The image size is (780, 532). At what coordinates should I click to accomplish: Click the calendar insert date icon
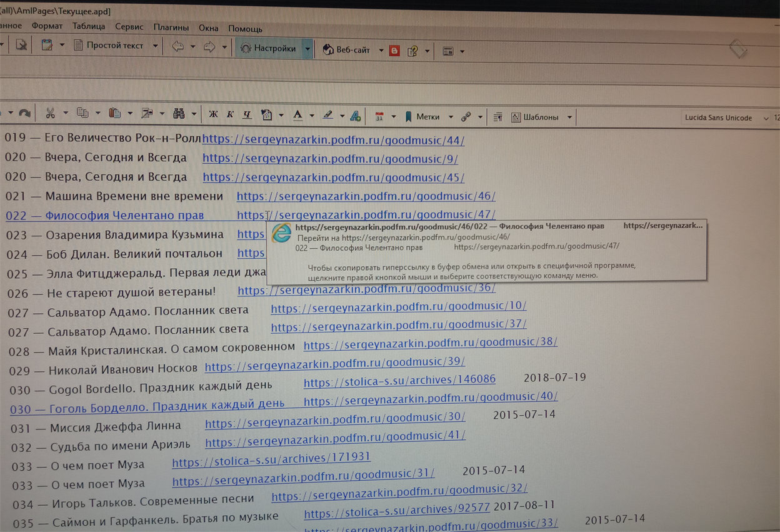[379, 116]
